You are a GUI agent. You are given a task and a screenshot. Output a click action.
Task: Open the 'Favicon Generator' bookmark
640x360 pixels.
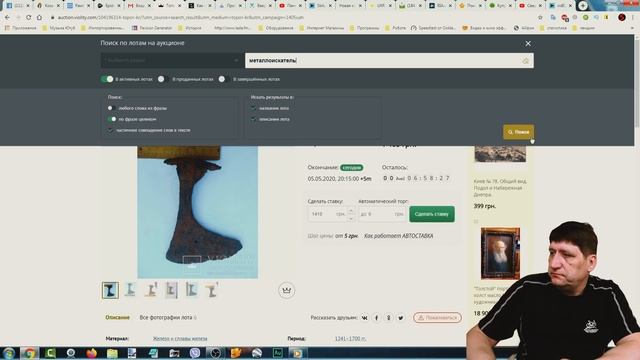(x=152, y=28)
